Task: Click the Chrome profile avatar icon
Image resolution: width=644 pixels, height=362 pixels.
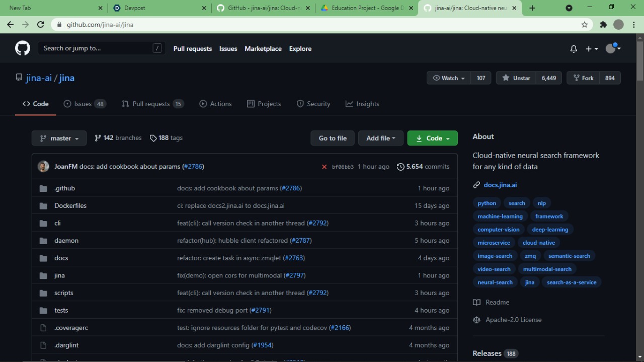Action: (619, 24)
